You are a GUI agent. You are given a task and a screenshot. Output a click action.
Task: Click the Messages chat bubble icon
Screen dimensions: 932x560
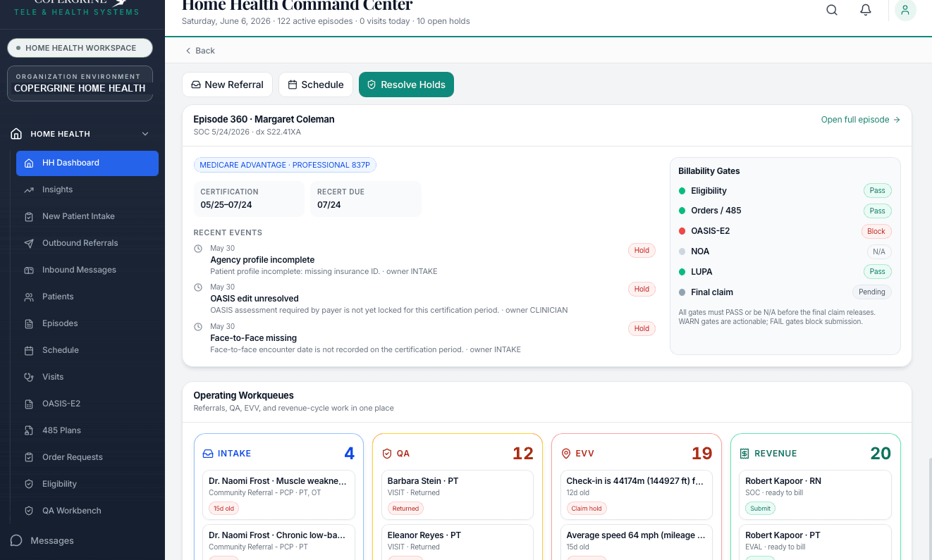pos(16,540)
